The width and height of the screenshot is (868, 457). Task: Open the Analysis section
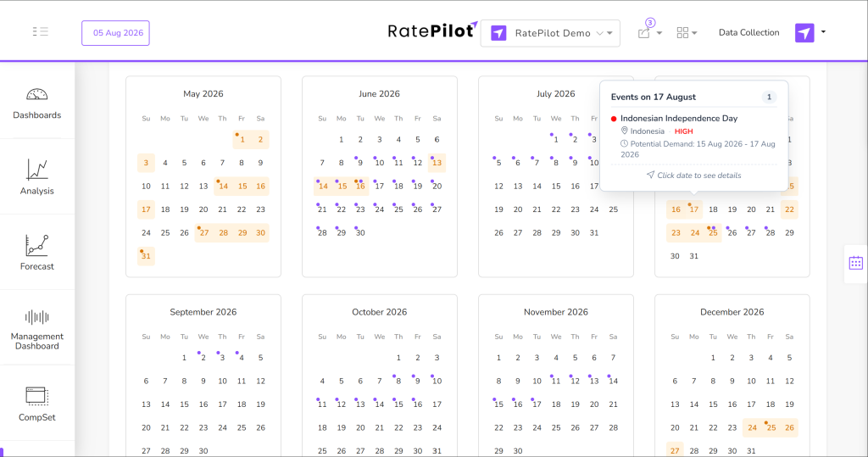click(x=37, y=177)
